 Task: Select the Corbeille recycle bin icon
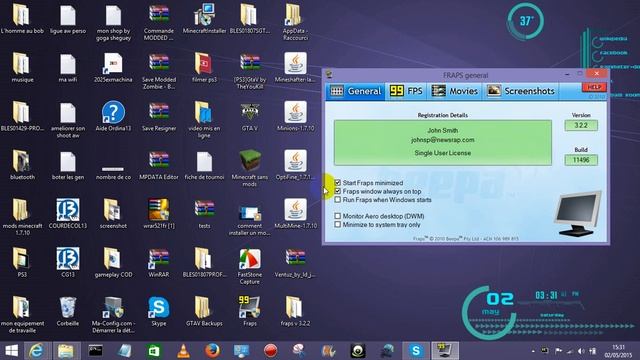(x=68, y=311)
